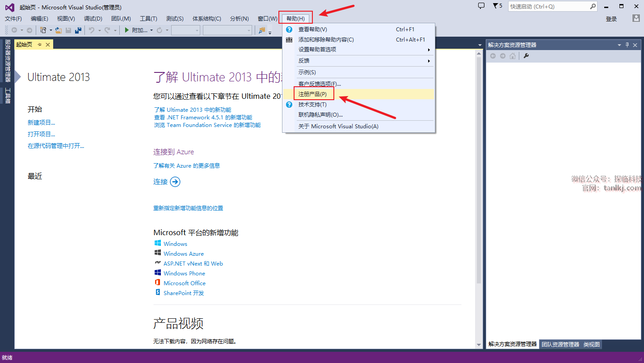Screen dimensions: 644x363
Task: Click the Find in Files toolbar icon
Action: click(262, 30)
